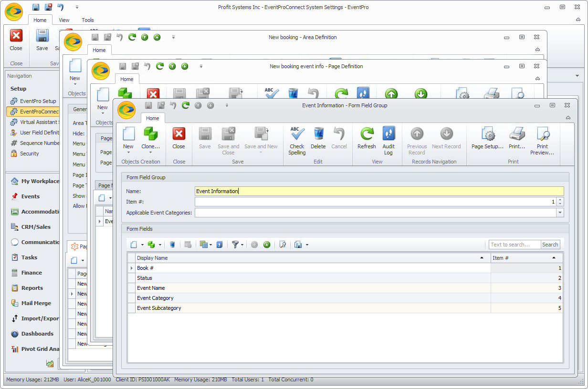Sort by the Item # column header
The width and height of the screenshot is (588, 389).
[527, 258]
